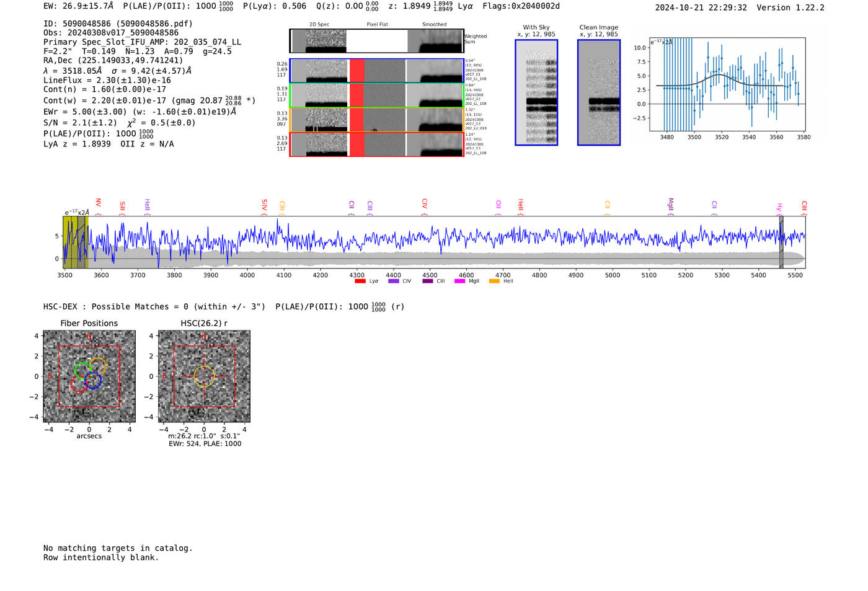Open the With Sky cutout image
The width and height of the screenshot is (868, 591).
(x=536, y=92)
